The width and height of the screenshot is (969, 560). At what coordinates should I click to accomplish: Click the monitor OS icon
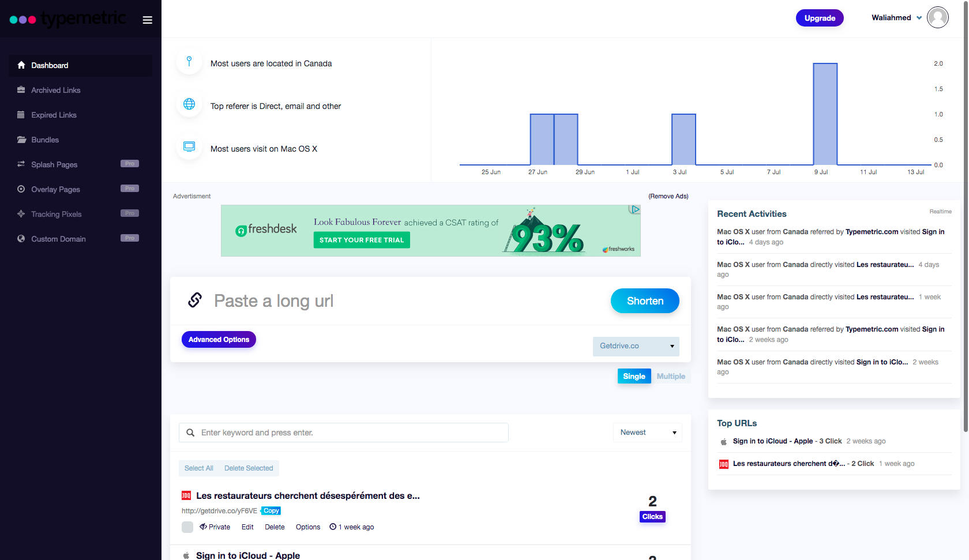[x=189, y=146]
